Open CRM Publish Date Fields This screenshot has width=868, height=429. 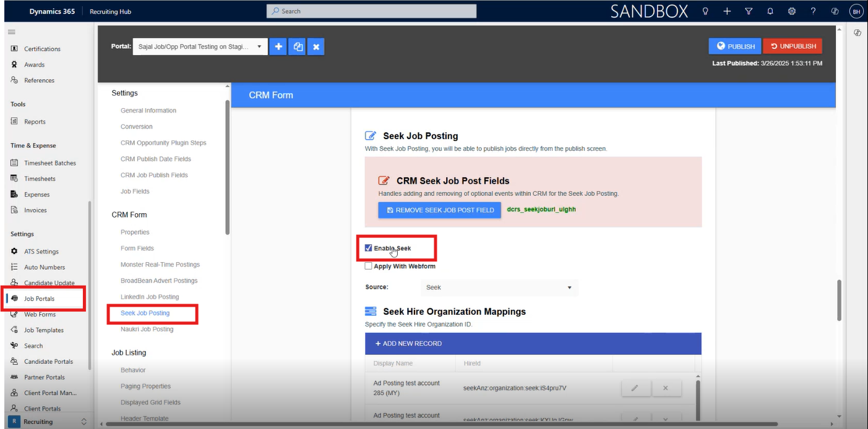click(156, 159)
